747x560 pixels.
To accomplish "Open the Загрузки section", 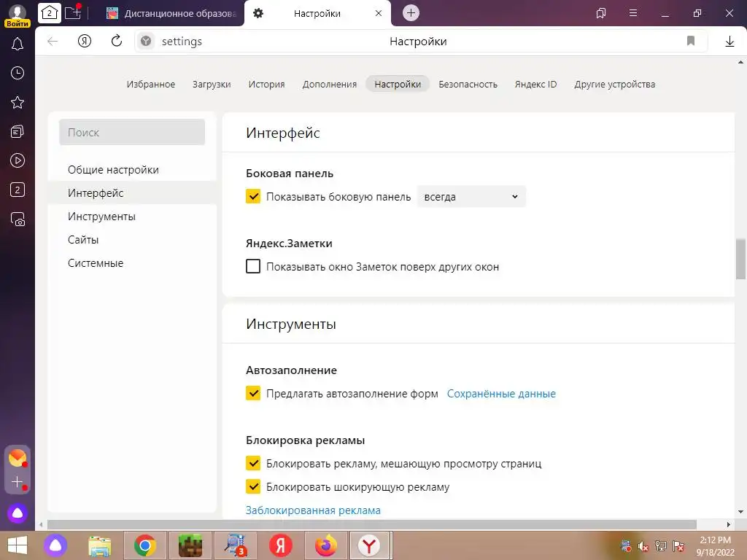I will click(x=212, y=85).
